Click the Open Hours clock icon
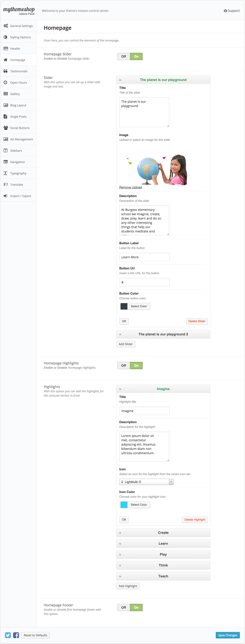245x644 pixels. point(5,83)
